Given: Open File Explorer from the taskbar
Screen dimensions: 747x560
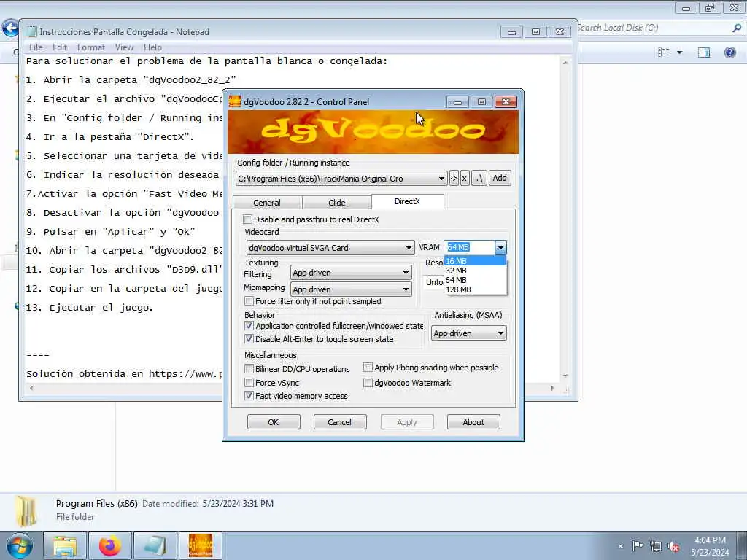Looking at the screenshot, I should tap(65, 545).
